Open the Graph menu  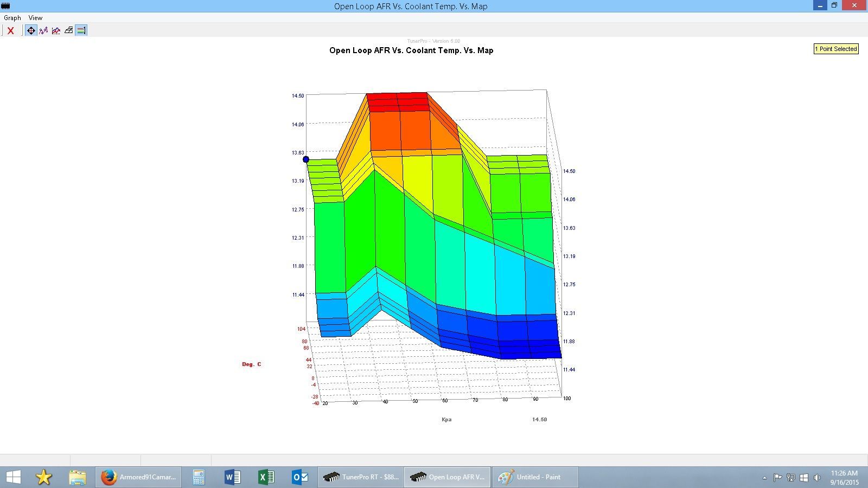[x=12, y=18]
